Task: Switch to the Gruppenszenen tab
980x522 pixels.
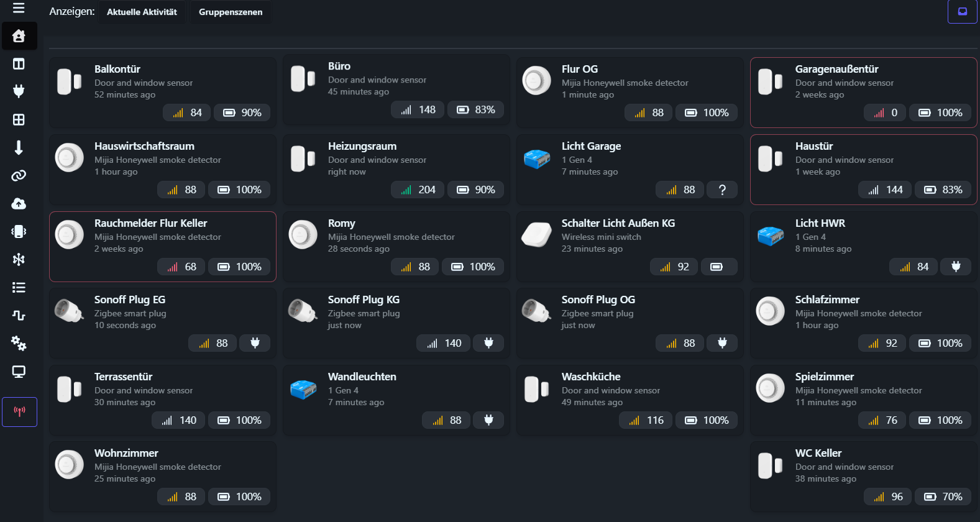Action: click(231, 12)
